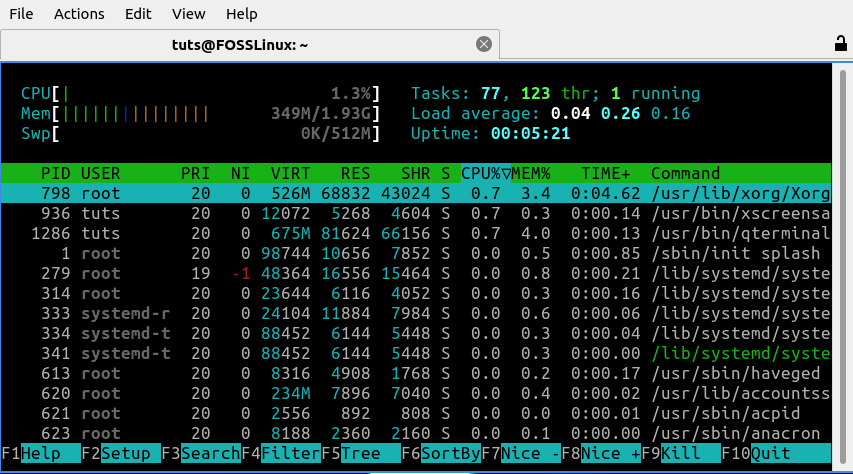The image size is (853, 474).
Task: Click the Tasks count line
Action: [x=555, y=94]
